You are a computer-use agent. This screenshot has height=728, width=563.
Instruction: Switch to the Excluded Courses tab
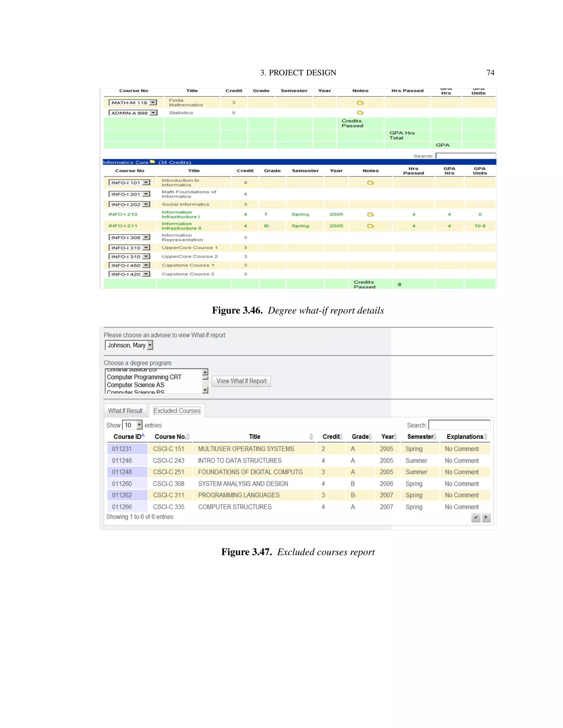(177, 411)
